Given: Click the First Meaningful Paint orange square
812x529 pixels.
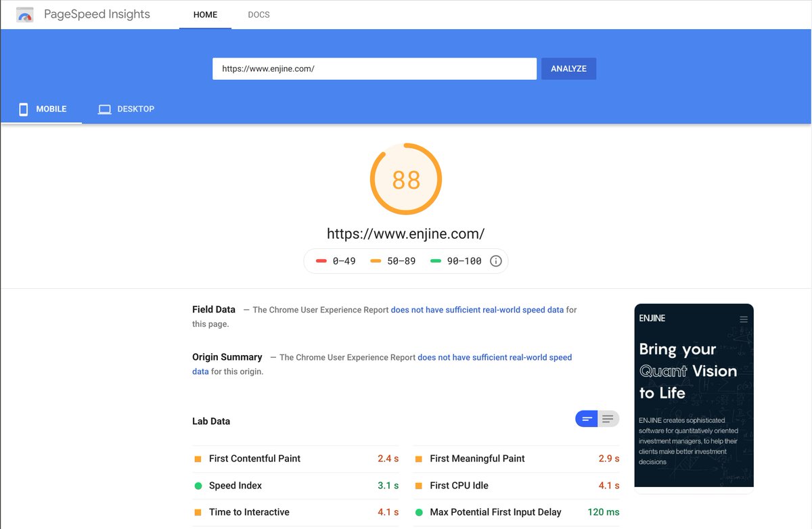Looking at the screenshot, I should coord(419,459).
